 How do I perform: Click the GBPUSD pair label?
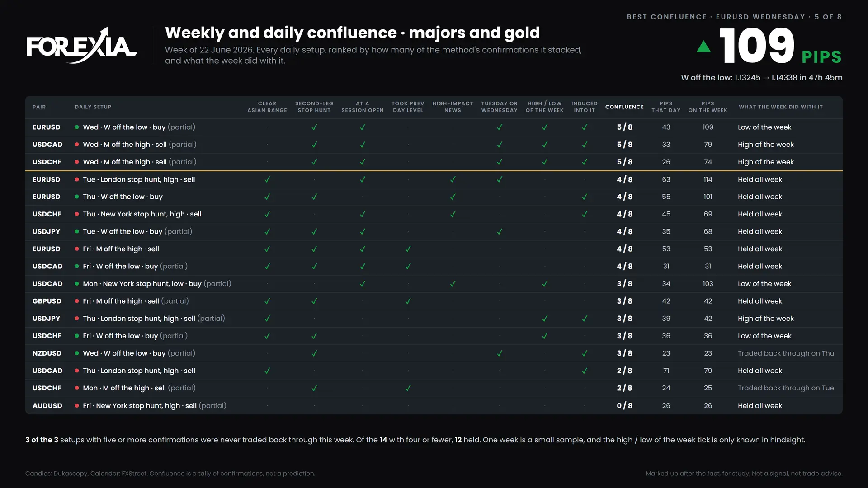click(47, 301)
